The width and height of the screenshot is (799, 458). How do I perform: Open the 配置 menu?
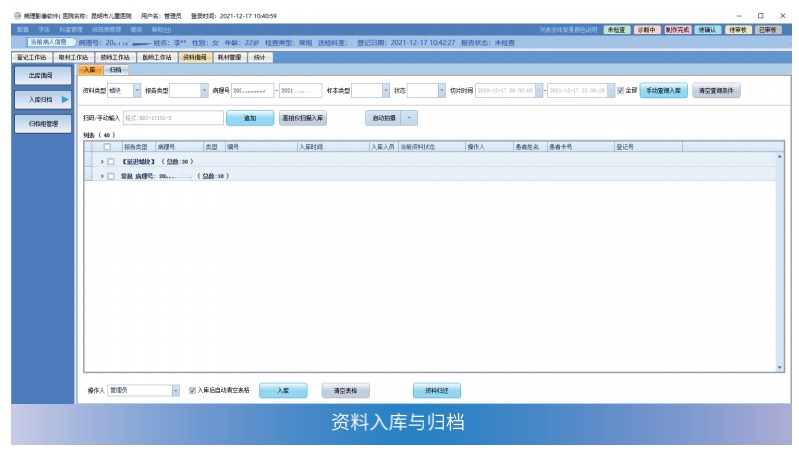22,30
